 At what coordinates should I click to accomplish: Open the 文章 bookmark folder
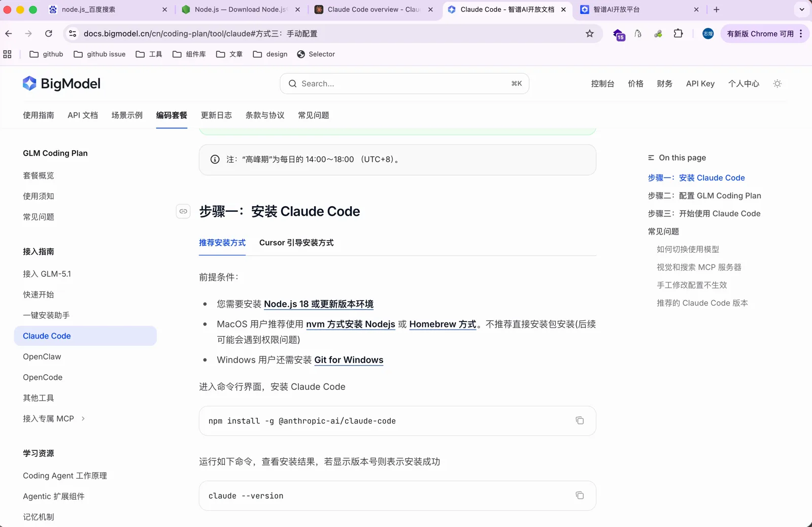click(229, 54)
